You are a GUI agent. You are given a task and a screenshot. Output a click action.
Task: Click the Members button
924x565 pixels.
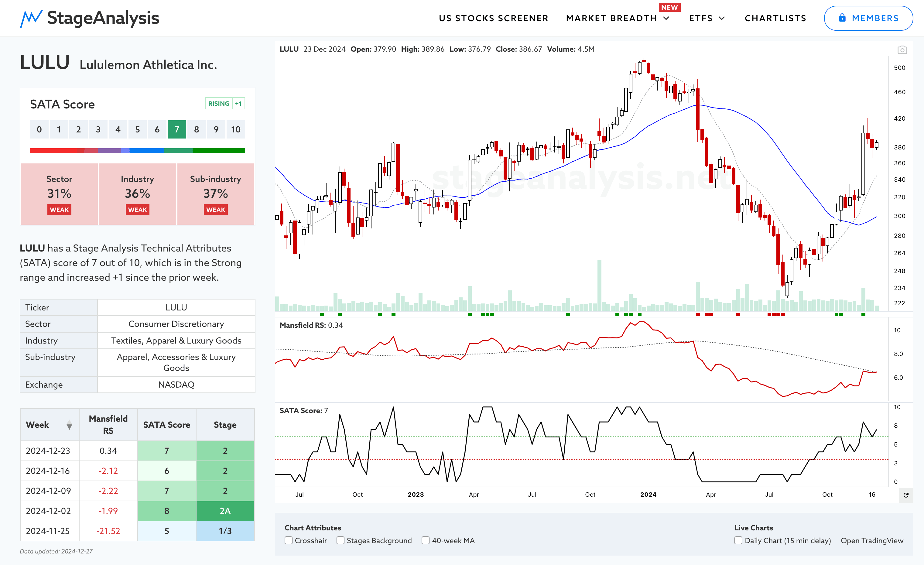click(x=868, y=18)
